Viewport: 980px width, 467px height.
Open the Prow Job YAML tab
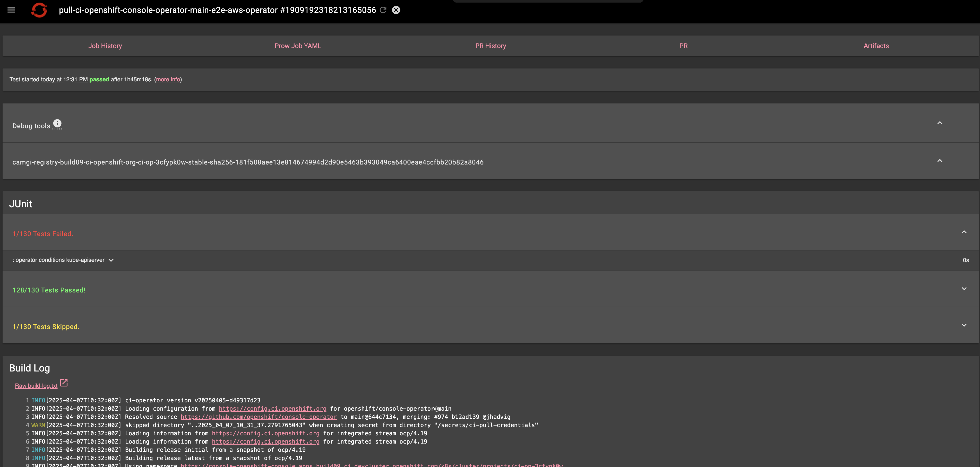tap(297, 46)
